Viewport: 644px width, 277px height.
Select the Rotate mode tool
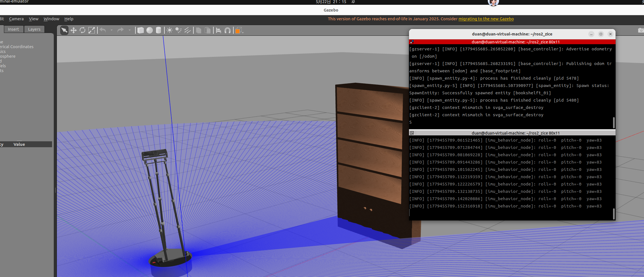tap(82, 30)
